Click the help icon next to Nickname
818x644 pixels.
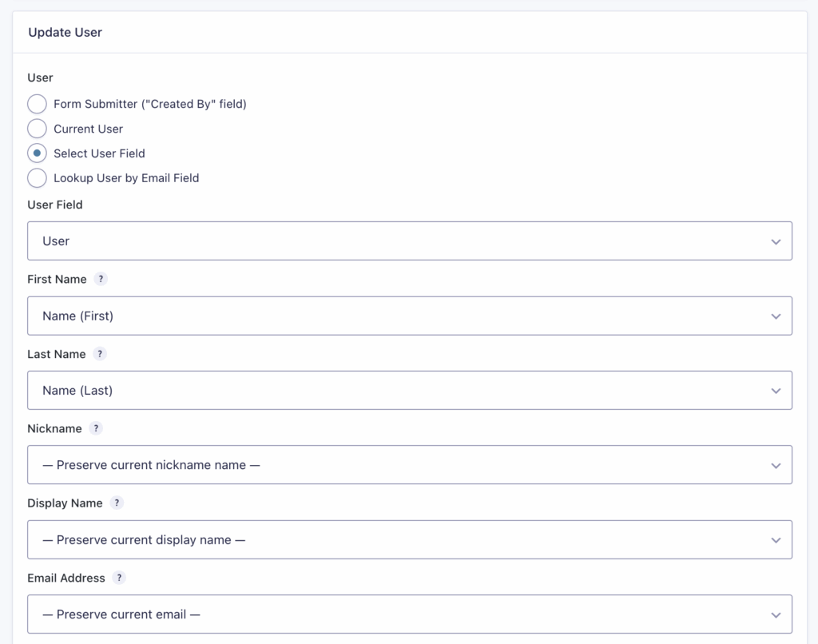coord(96,428)
